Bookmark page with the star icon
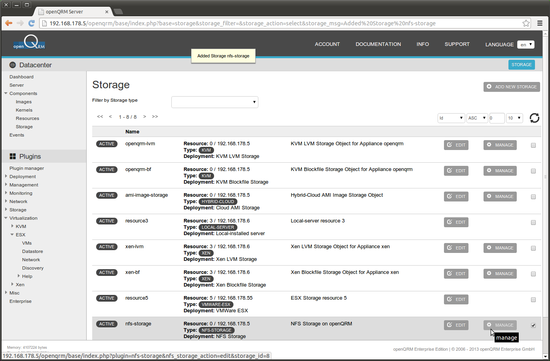The width and height of the screenshot is (550, 361). coord(526,24)
